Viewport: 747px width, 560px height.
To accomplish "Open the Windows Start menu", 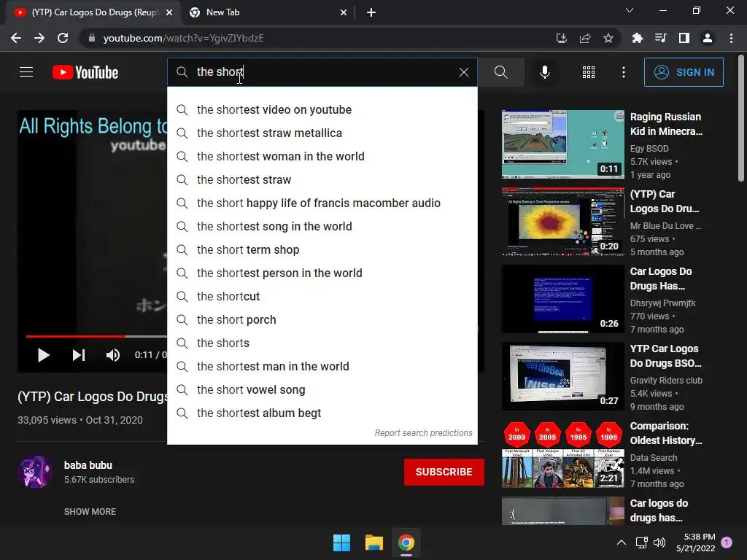I will tap(341, 542).
